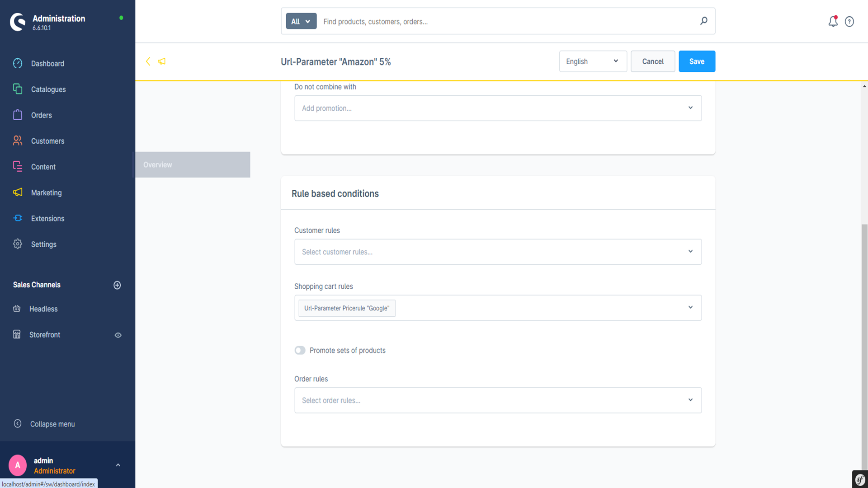Click the Extensions plug icon
The image size is (868, 488).
click(x=18, y=218)
